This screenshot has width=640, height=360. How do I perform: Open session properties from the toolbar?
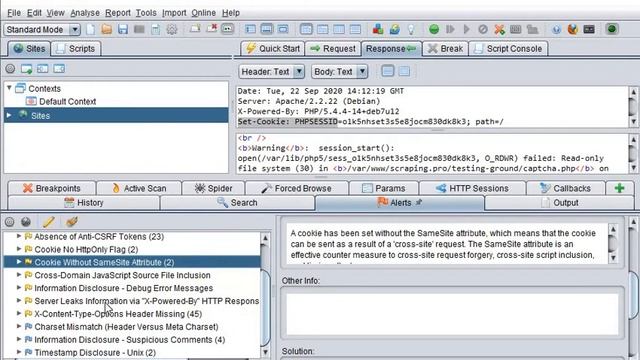156,29
